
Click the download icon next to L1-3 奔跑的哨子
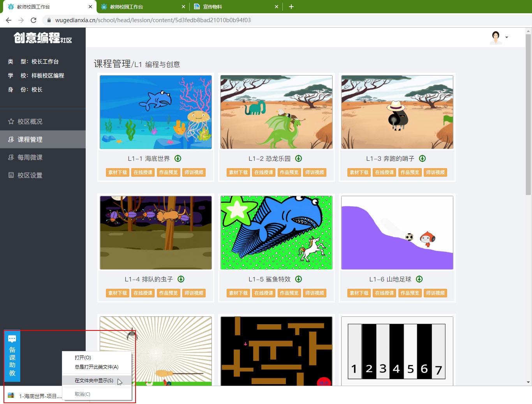point(423,158)
